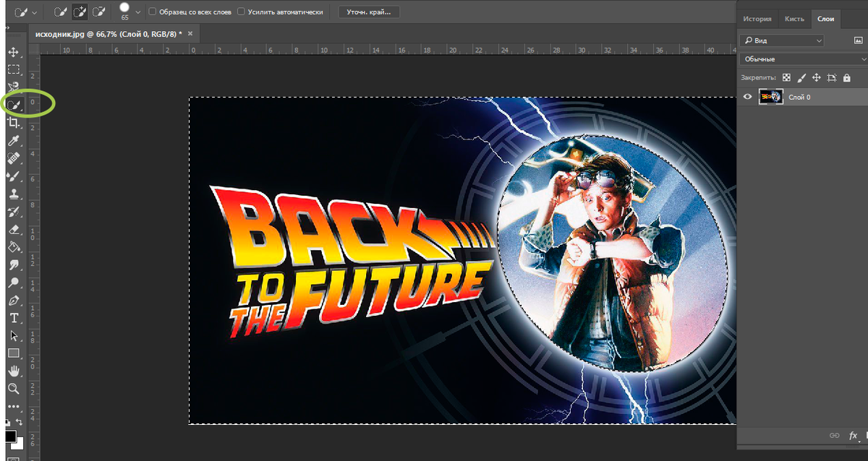Toggle artboard auto-nesting lock icon

pyautogui.click(x=832, y=77)
